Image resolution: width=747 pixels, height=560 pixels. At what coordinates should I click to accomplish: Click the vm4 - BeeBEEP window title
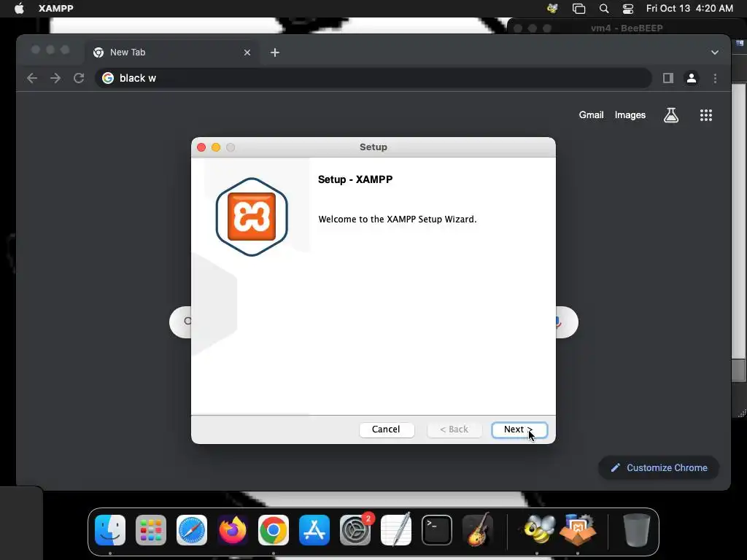pos(627,28)
